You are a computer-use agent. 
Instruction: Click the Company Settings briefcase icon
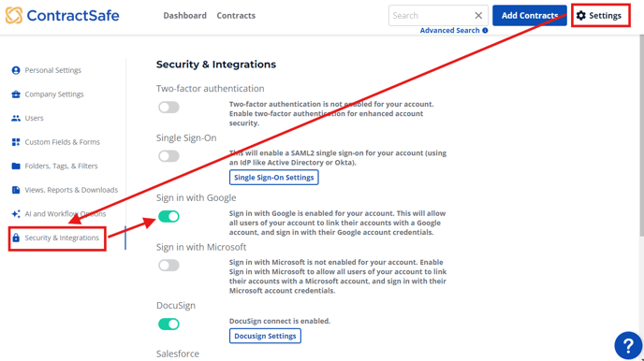tap(16, 94)
